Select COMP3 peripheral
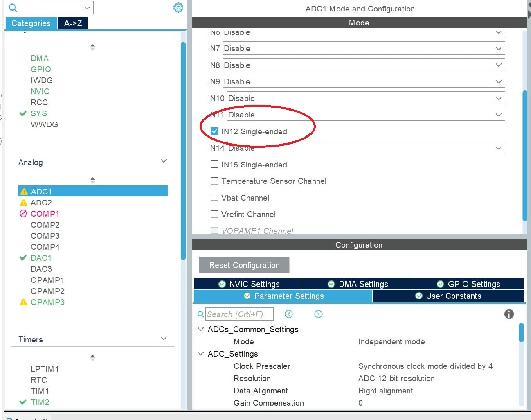 point(45,236)
